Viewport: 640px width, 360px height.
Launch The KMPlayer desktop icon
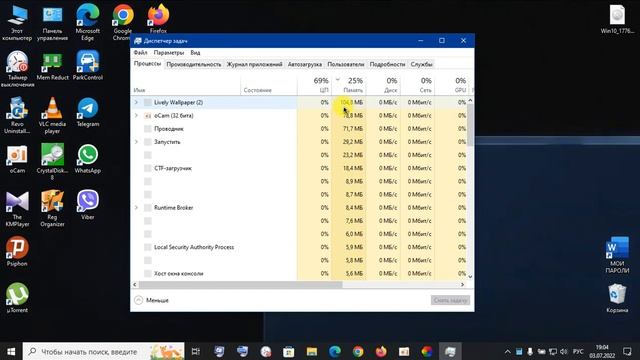(17, 209)
